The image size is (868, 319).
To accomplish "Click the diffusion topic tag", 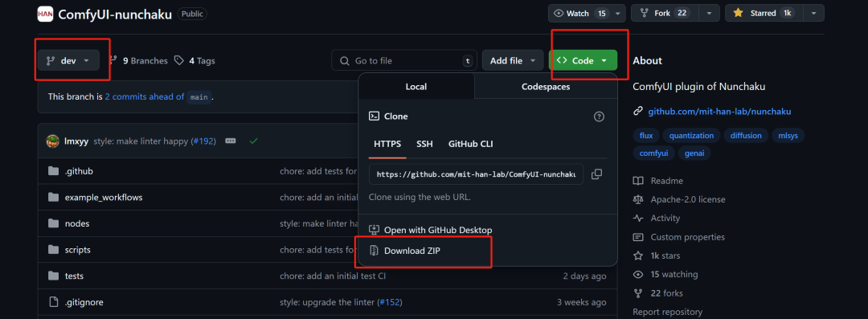I will tap(746, 135).
